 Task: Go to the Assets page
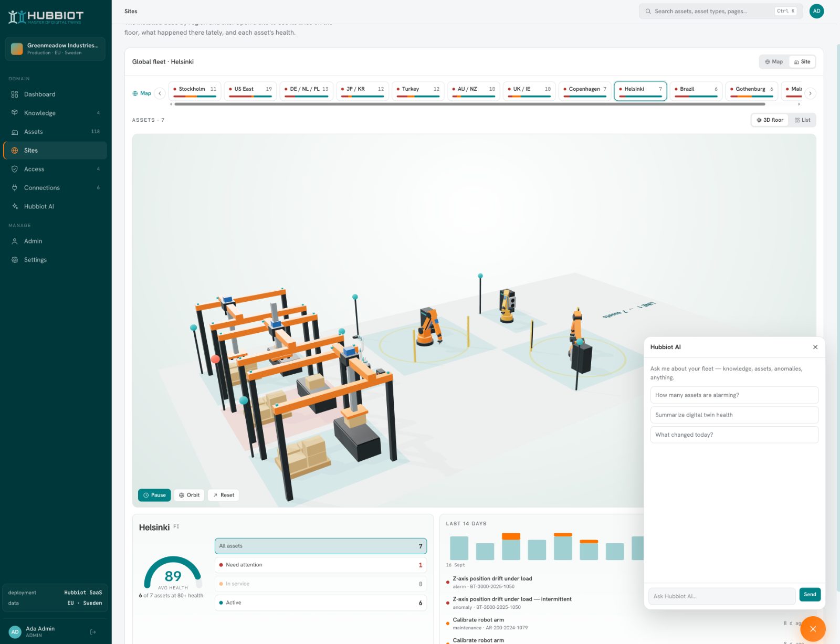tap(55, 132)
